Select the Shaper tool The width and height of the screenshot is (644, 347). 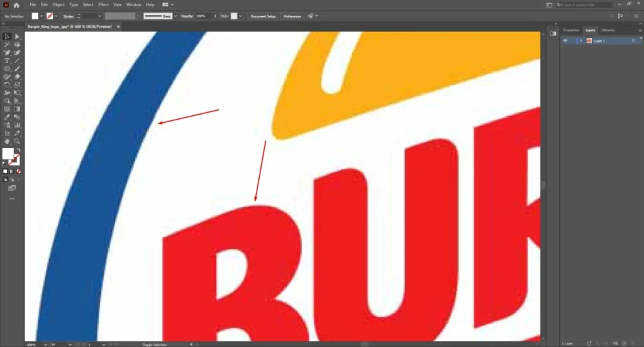point(7,77)
